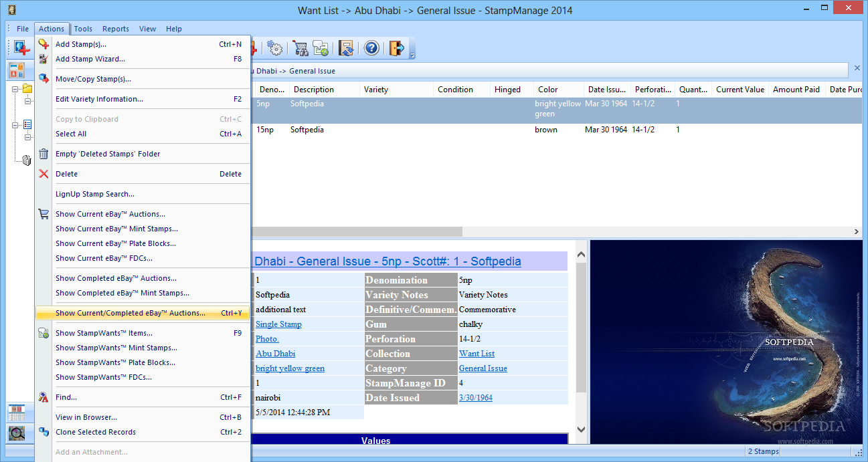Select the 15np Softpedia brown stamp row
Image resolution: width=868 pixels, height=462 pixels.
click(x=557, y=130)
